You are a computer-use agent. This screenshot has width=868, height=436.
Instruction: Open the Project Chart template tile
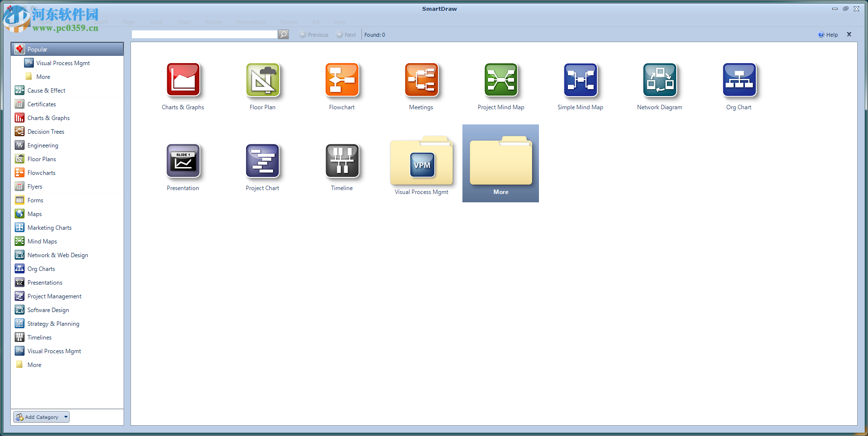[x=262, y=167]
